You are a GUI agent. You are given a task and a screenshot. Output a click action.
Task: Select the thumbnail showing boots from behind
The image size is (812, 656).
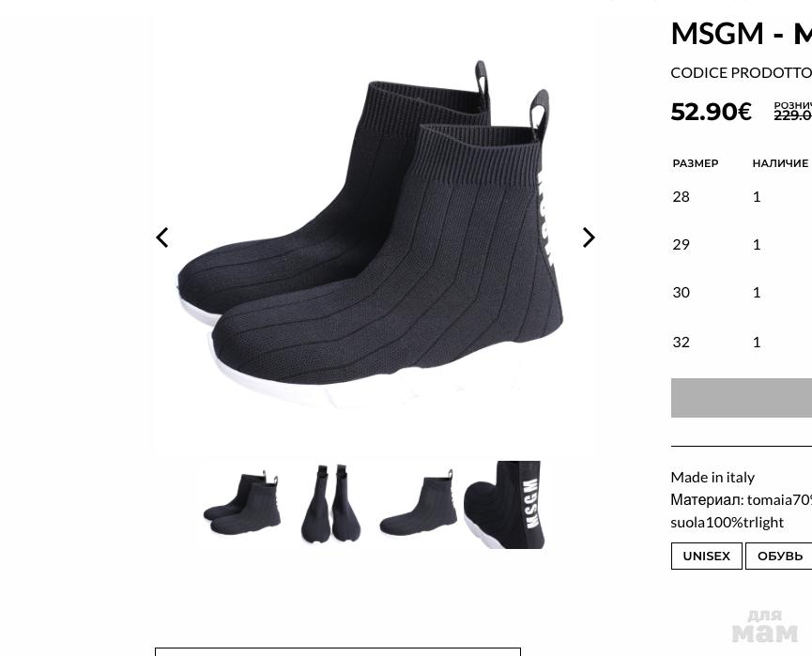tap(331, 504)
